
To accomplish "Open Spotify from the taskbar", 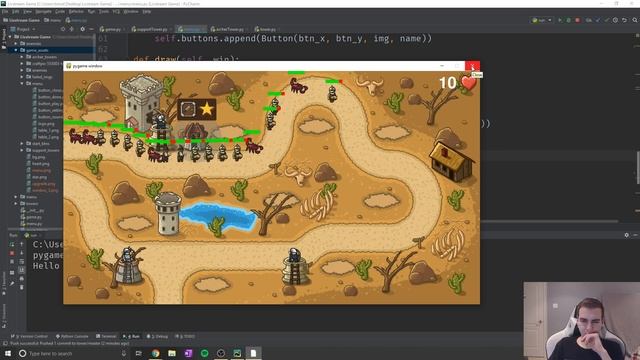I will tap(204, 353).
